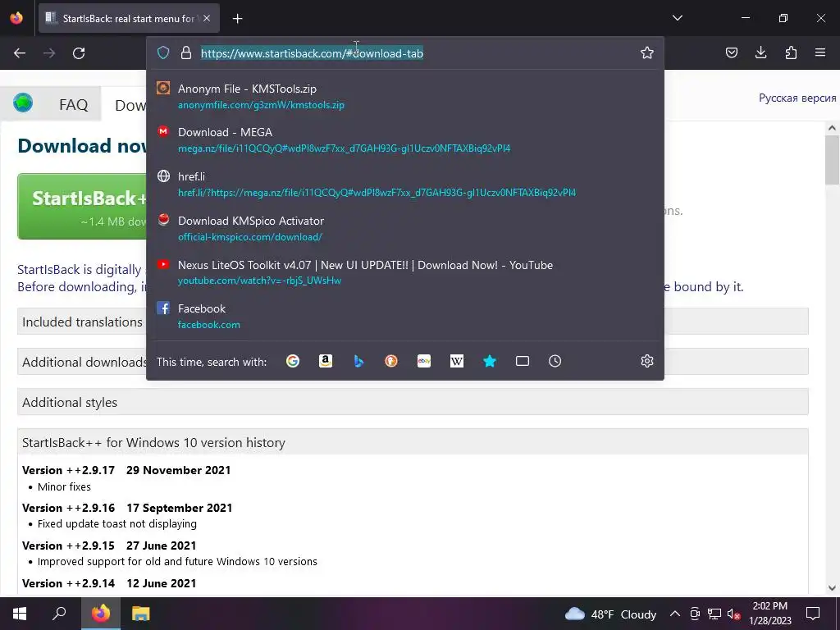Select the href.li suggestion
Image resolution: width=840 pixels, height=630 pixels.
[405, 184]
